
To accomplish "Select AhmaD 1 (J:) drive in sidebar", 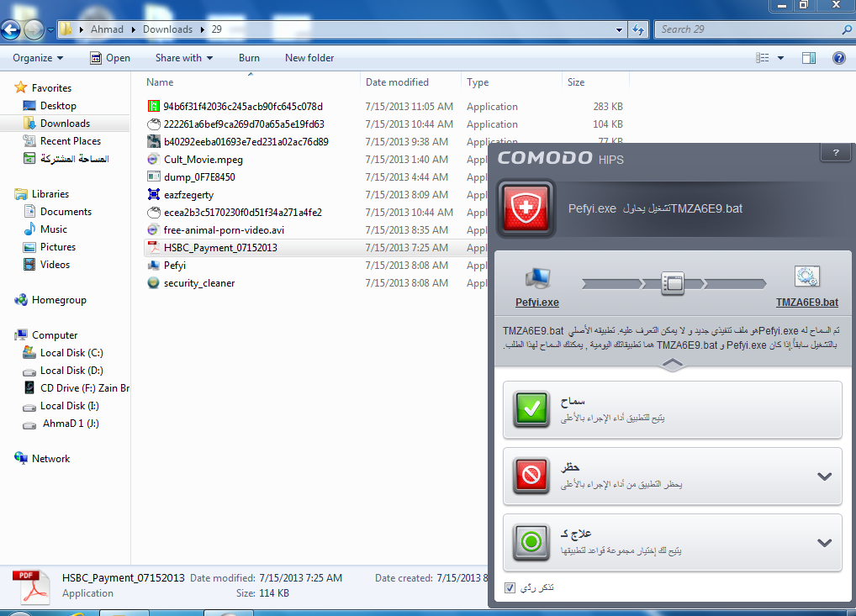I will pyautogui.click(x=71, y=424).
